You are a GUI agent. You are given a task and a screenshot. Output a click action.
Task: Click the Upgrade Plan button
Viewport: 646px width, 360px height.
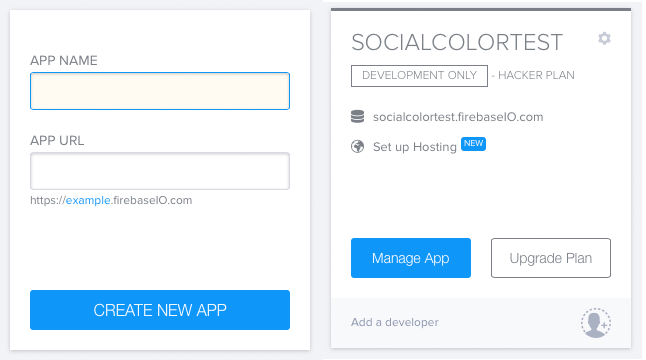click(551, 258)
